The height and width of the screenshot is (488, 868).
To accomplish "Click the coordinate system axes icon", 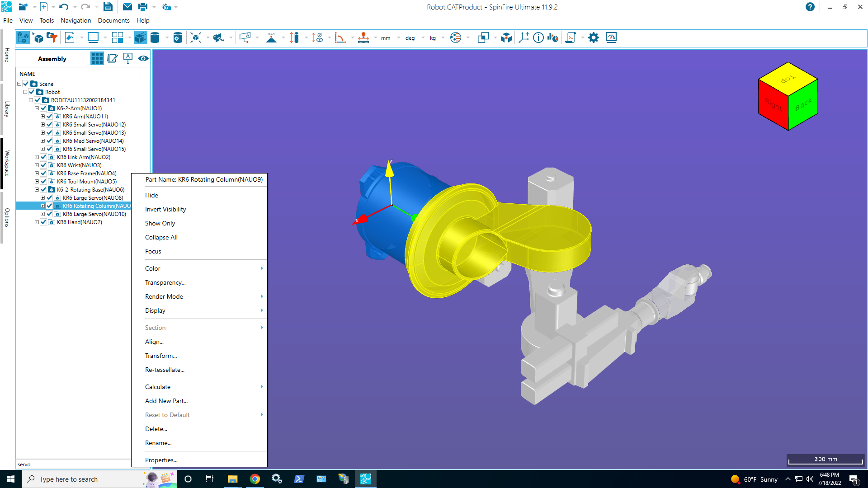I will point(524,38).
